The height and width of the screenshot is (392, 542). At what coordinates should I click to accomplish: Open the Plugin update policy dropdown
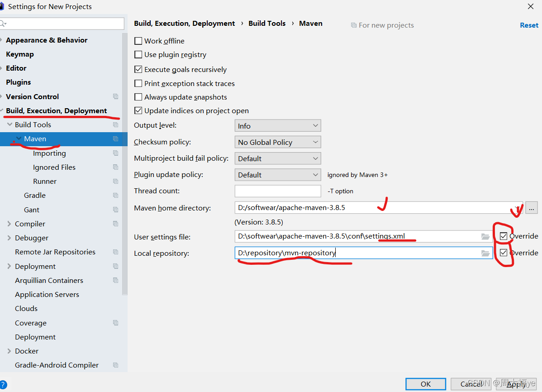click(278, 175)
